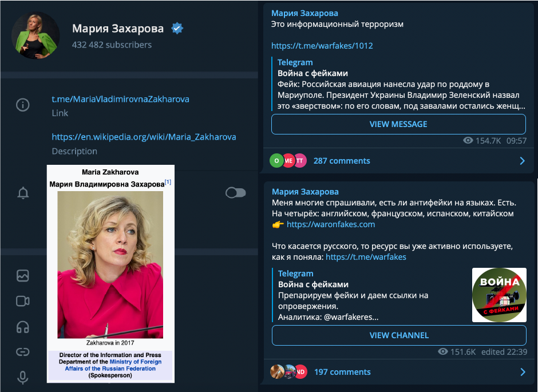Screen dimensions: 538x392
Task: Click the verified badge next to Мария Захарова
Action: coord(177,29)
